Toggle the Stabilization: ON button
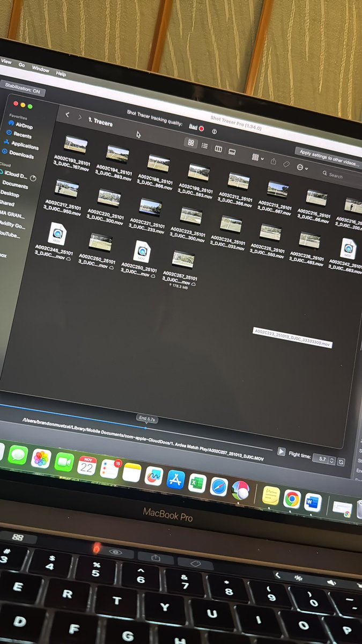362x644 pixels. pos(22,90)
